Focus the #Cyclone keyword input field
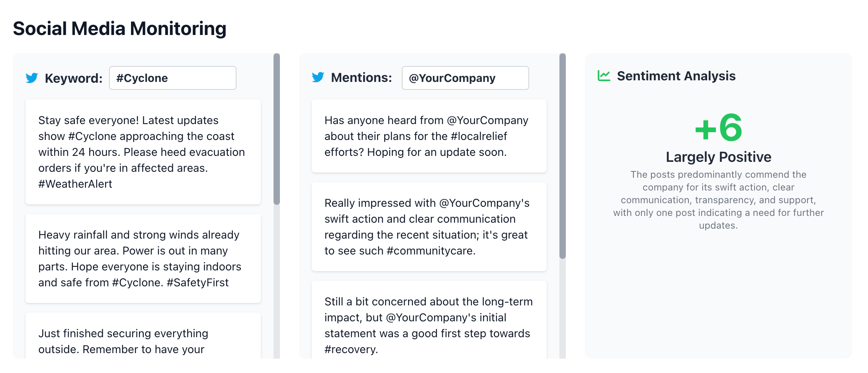This screenshot has width=868, height=373. (173, 78)
